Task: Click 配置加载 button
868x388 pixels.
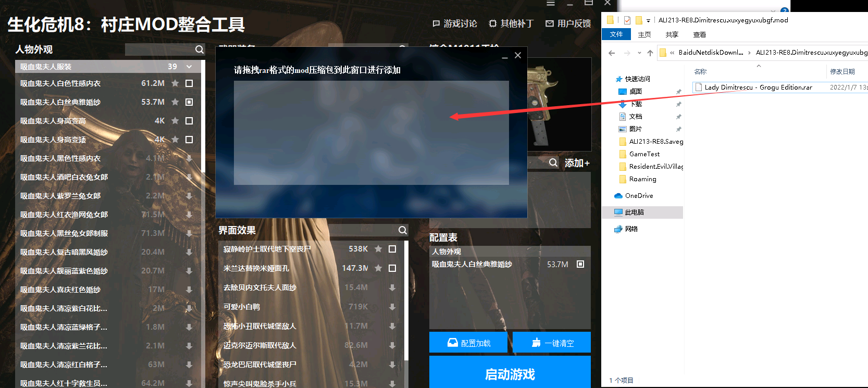Action: [x=468, y=342]
